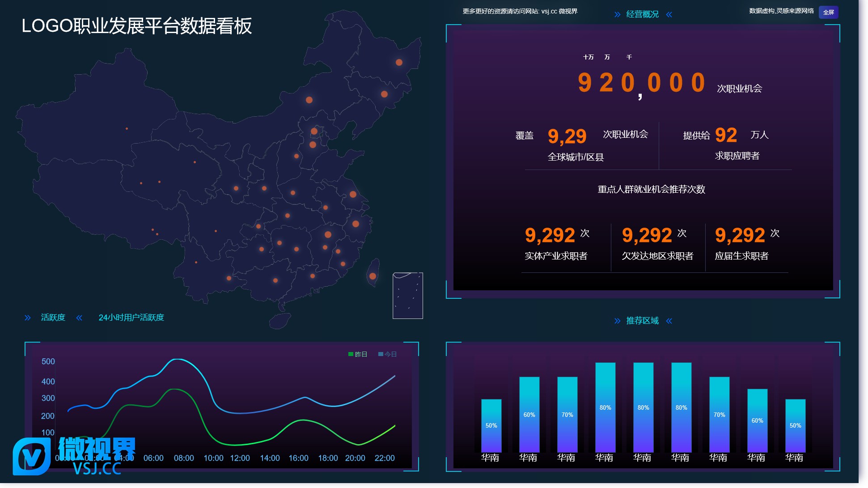Click the 920,000 职业机会 counter
The height and width of the screenshot is (488, 868).
(x=641, y=83)
